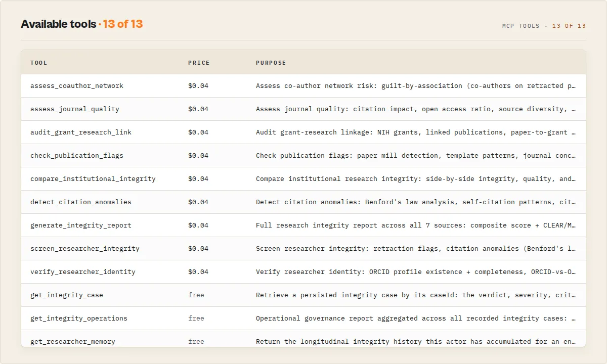Click the $0.04 price for assess_coauthor_network
This screenshot has width=607, height=364.
coord(198,85)
